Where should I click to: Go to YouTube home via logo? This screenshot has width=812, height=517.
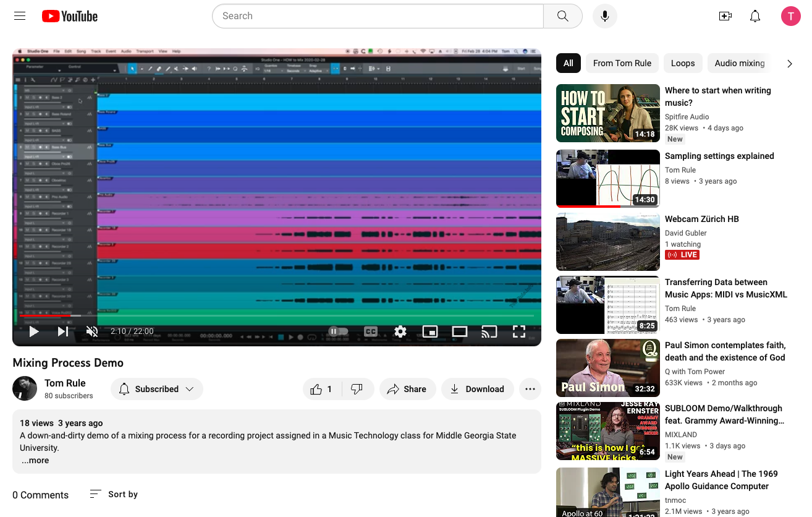point(70,16)
